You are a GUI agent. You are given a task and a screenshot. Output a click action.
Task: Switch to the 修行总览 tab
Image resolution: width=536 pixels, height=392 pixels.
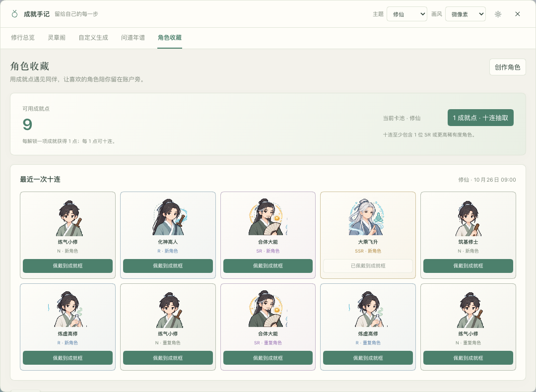[23, 38]
